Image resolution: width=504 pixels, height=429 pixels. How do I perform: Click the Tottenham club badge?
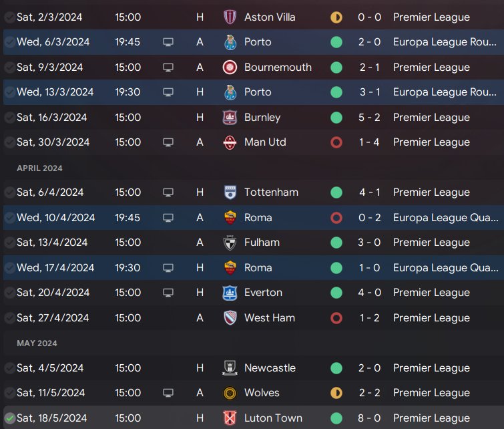tap(230, 192)
